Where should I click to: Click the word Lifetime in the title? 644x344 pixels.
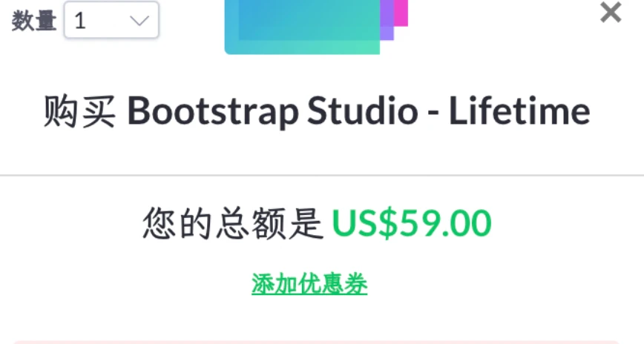coord(519,111)
